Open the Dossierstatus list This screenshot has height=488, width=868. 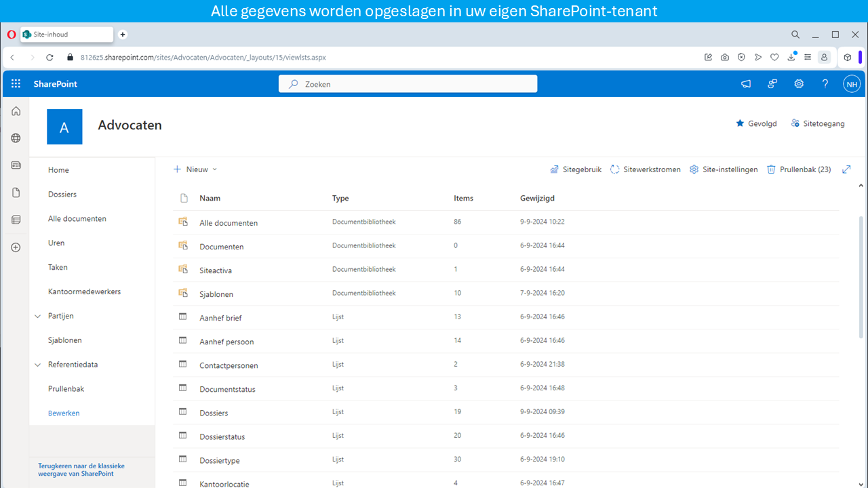pyautogui.click(x=222, y=437)
